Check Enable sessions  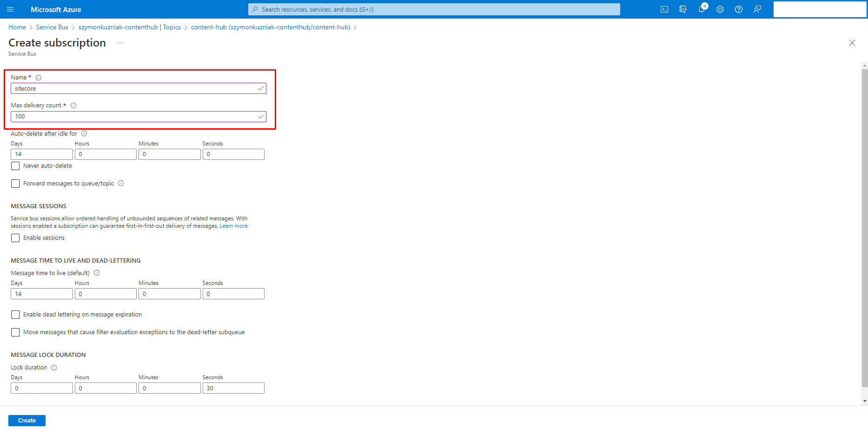click(15, 238)
